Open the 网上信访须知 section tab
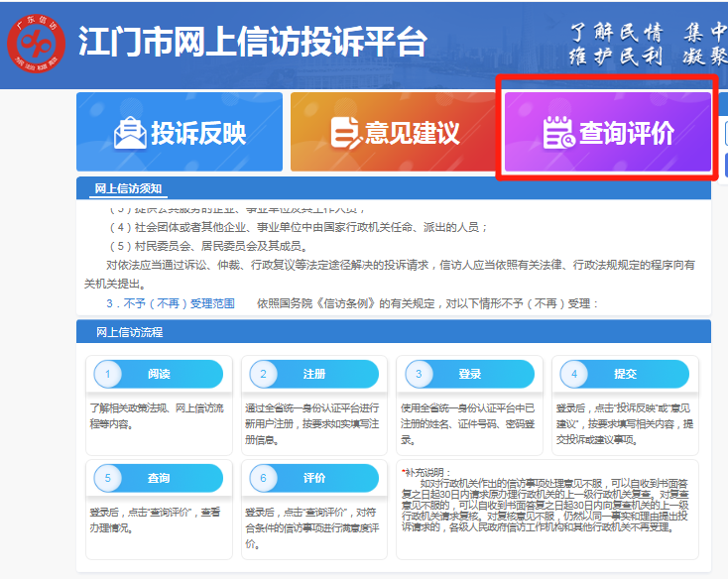Image resolution: width=728 pixels, height=579 pixels. tap(128, 188)
